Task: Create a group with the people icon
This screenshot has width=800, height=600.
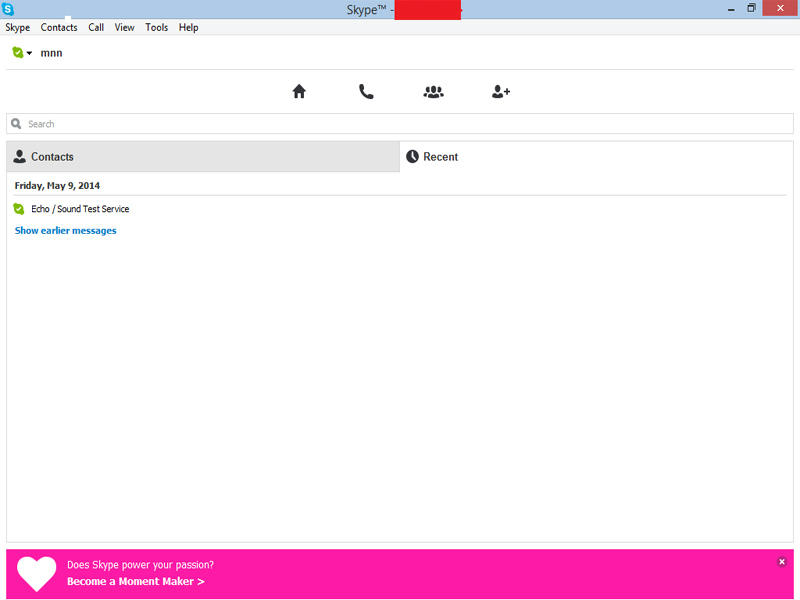Action: click(433, 92)
